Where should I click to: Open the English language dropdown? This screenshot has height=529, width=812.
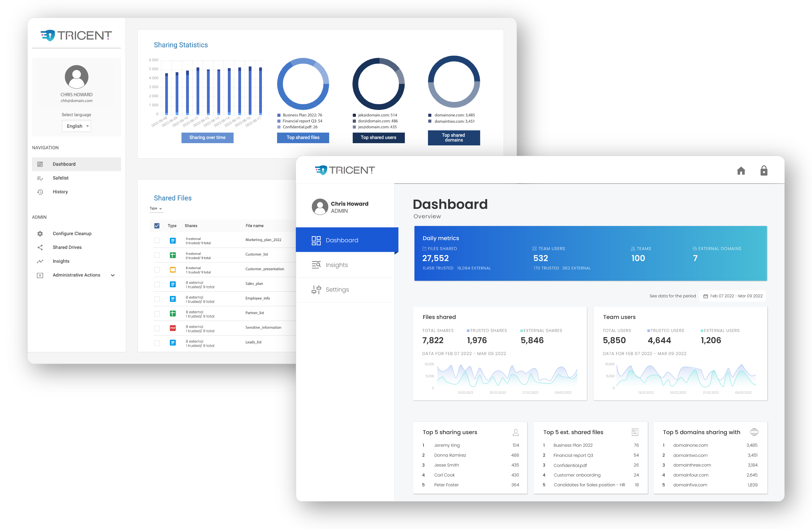(x=76, y=126)
